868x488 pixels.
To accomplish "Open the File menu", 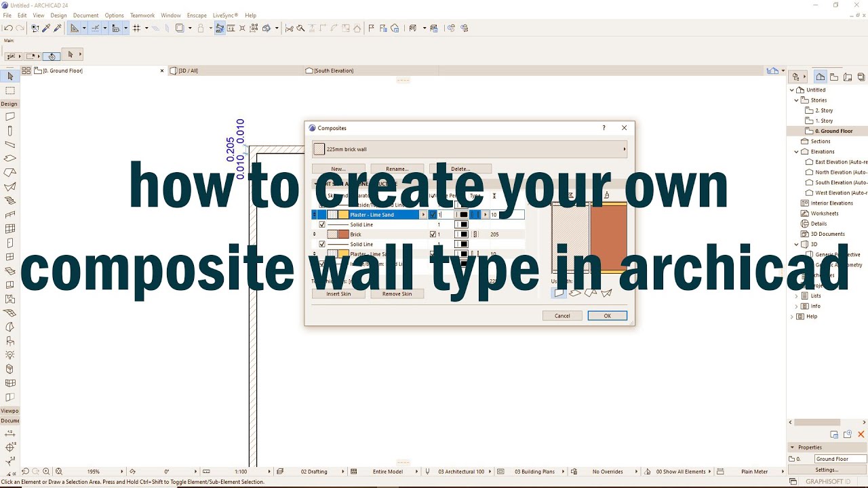I will tap(7, 15).
